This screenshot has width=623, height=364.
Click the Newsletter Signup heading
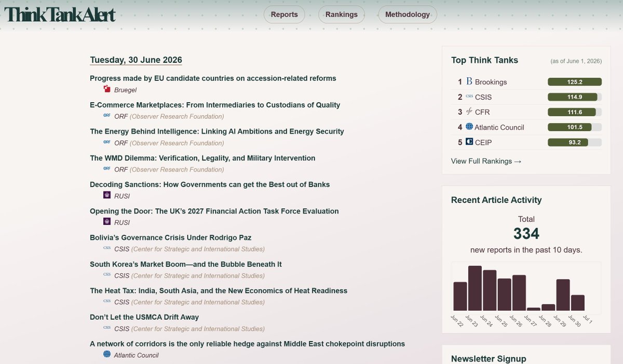[489, 358]
